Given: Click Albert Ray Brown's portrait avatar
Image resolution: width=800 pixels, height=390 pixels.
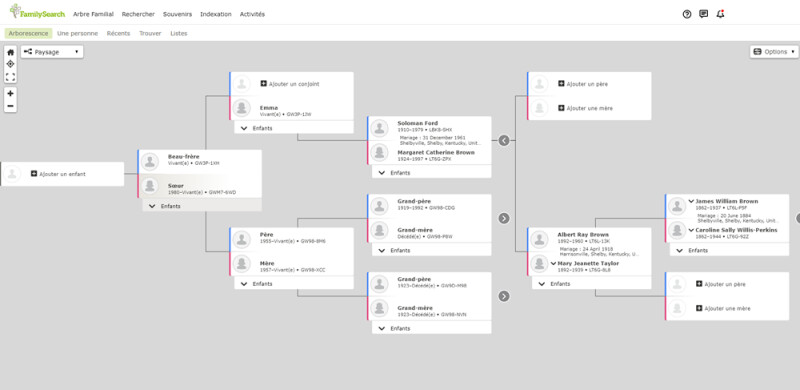Looking at the screenshot, I should coord(539,239).
